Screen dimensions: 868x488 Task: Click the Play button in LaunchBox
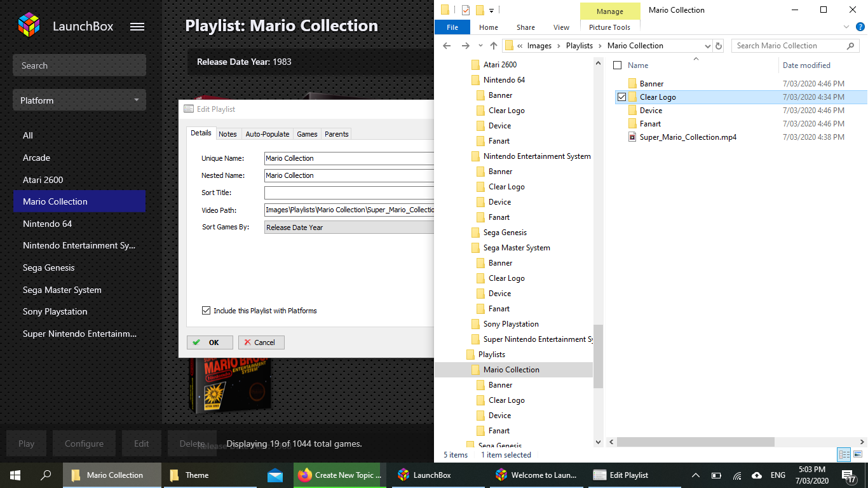click(27, 444)
